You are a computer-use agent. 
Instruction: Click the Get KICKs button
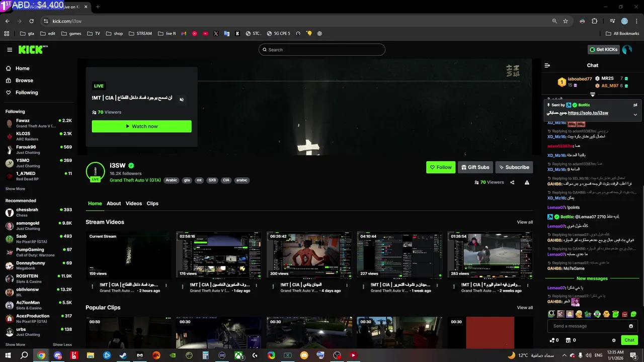(x=603, y=50)
